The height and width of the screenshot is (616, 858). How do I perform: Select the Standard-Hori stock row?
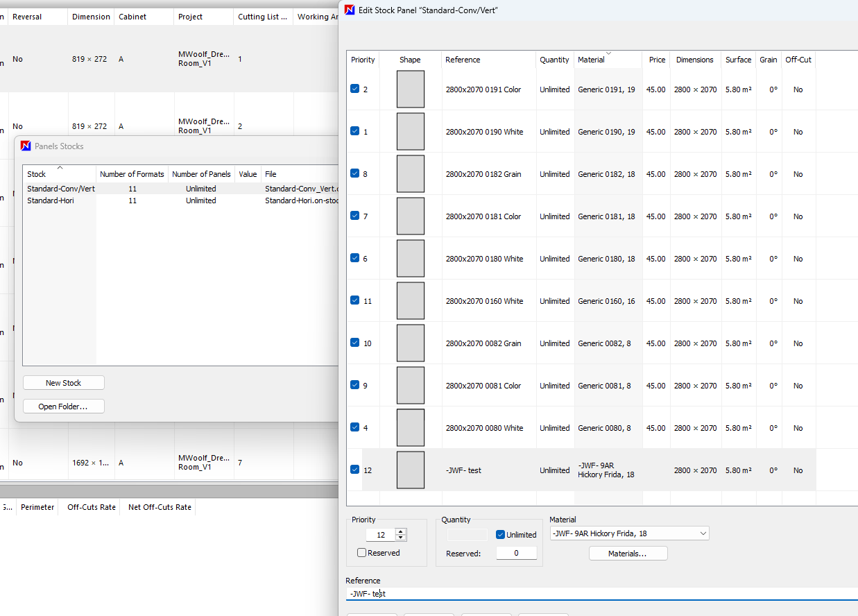pyautogui.click(x=51, y=200)
